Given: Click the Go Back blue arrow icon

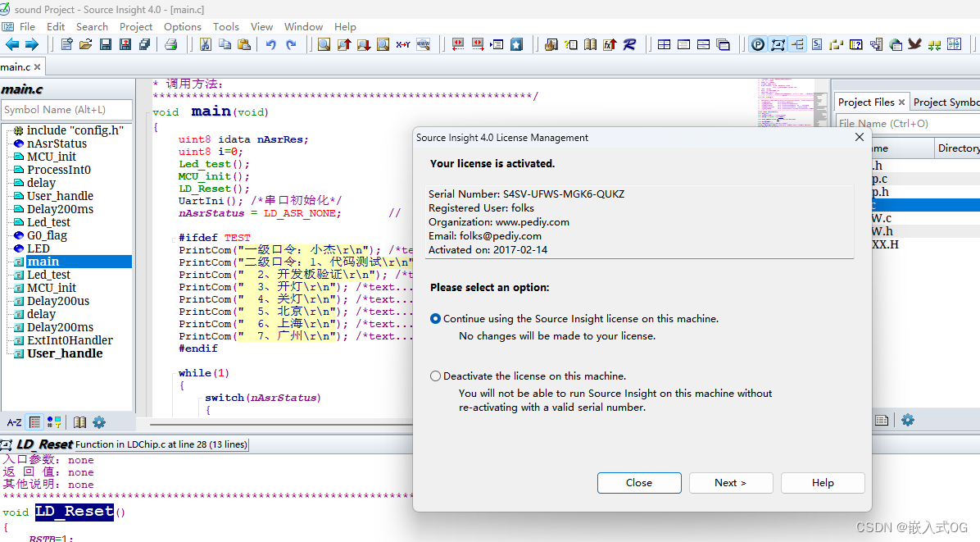Looking at the screenshot, I should pyautogui.click(x=11, y=44).
